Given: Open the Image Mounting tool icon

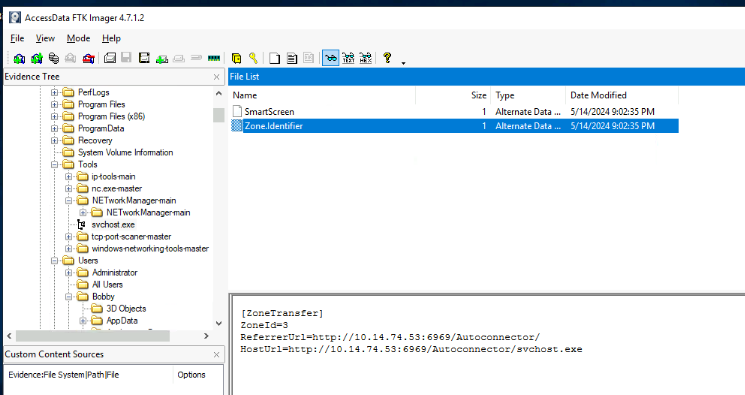Looking at the screenshot, I should coord(54,58).
